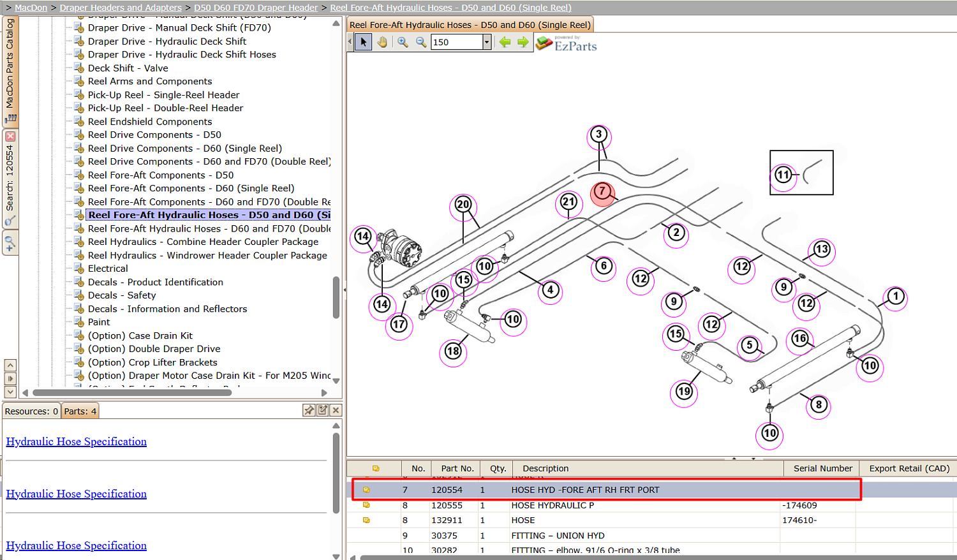Click the note icon column header
Screen dimensions: 957x560
376,468
